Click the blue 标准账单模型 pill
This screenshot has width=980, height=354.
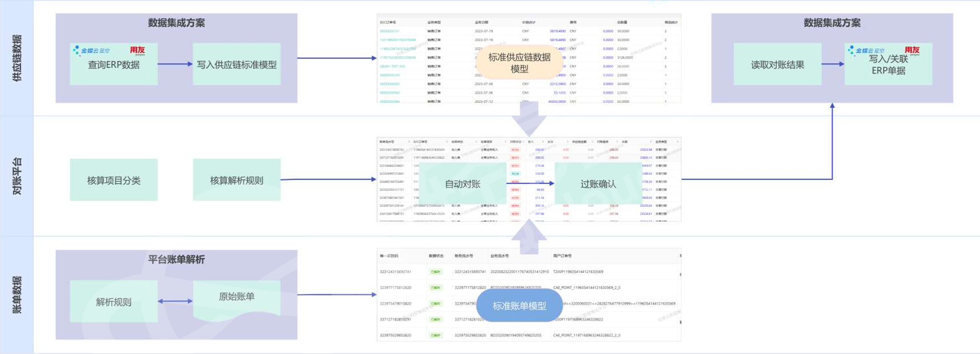pos(519,306)
